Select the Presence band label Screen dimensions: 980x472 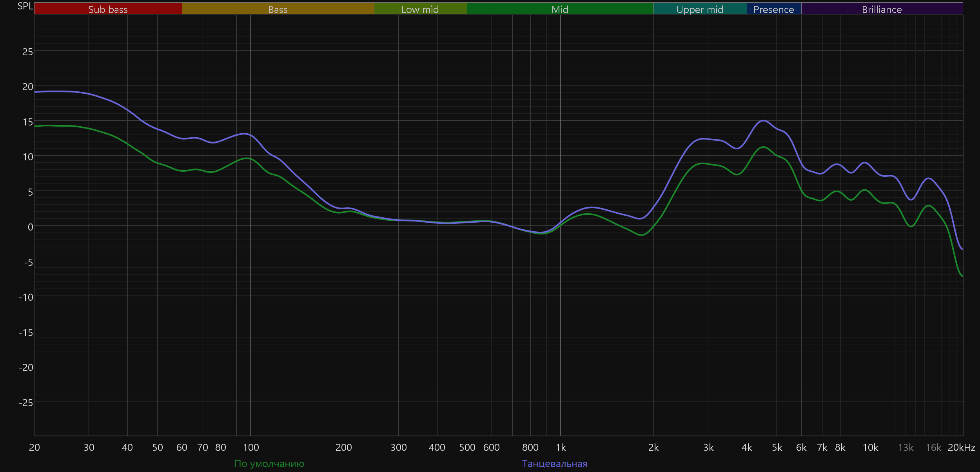pyautogui.click(x=773, y=9)
